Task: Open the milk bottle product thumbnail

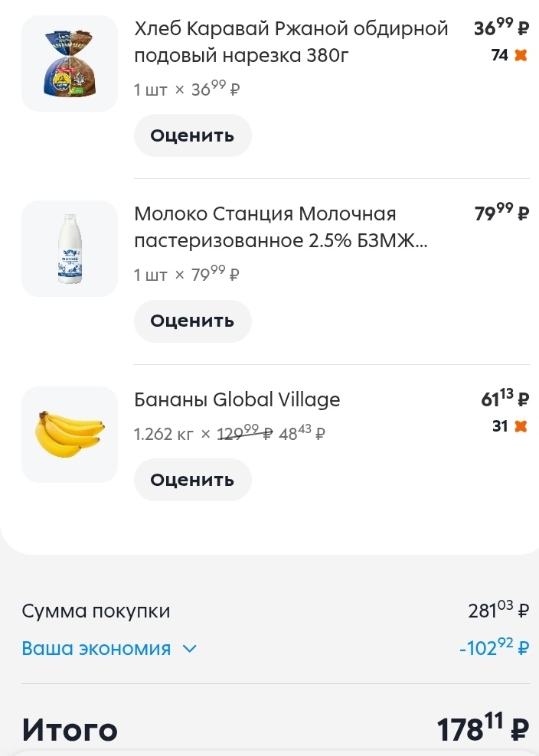Action: (69, 248)
